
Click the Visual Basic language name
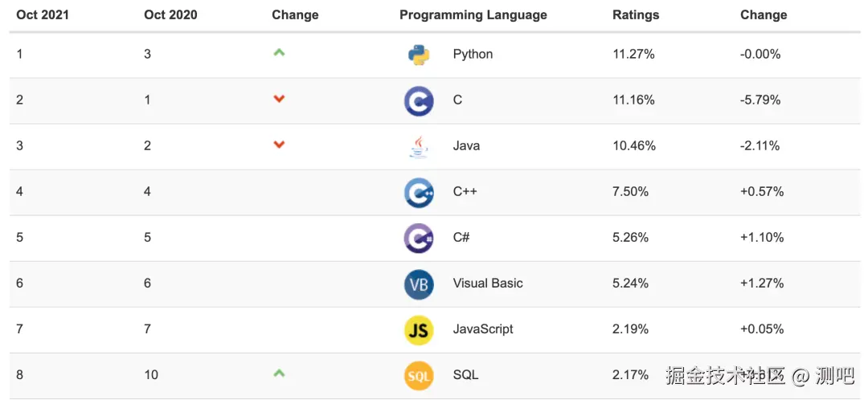click(487, 284)
